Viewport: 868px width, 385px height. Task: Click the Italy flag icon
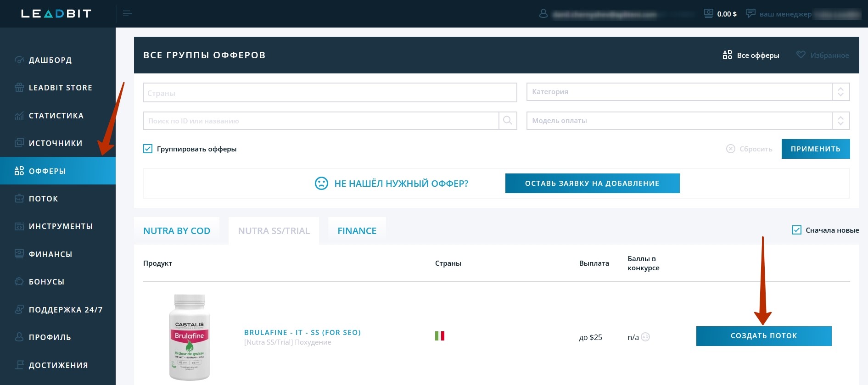440,336
